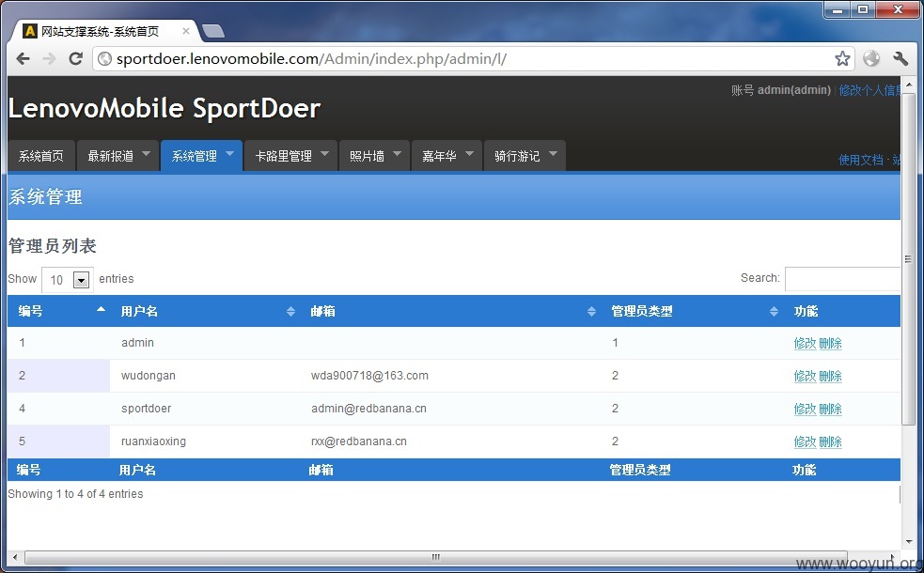Screen dimensions: 924x573
Task: Expand the 照片墙 dropdown arrow
Action: 398,154
